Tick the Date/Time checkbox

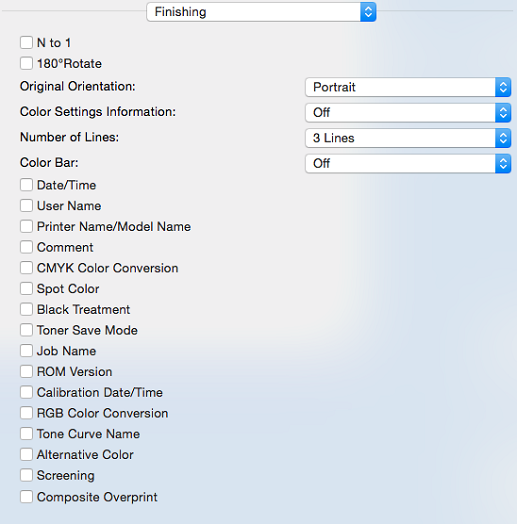click(26, 185)
